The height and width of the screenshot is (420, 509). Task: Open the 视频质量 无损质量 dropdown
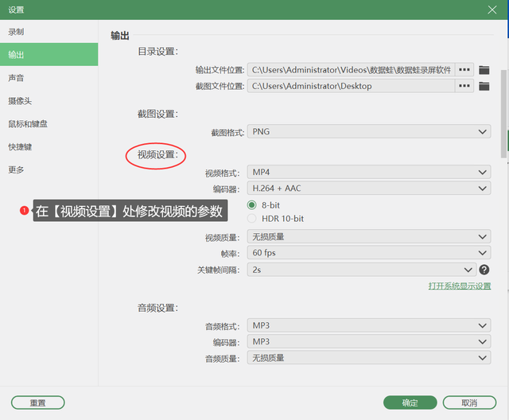369,236
